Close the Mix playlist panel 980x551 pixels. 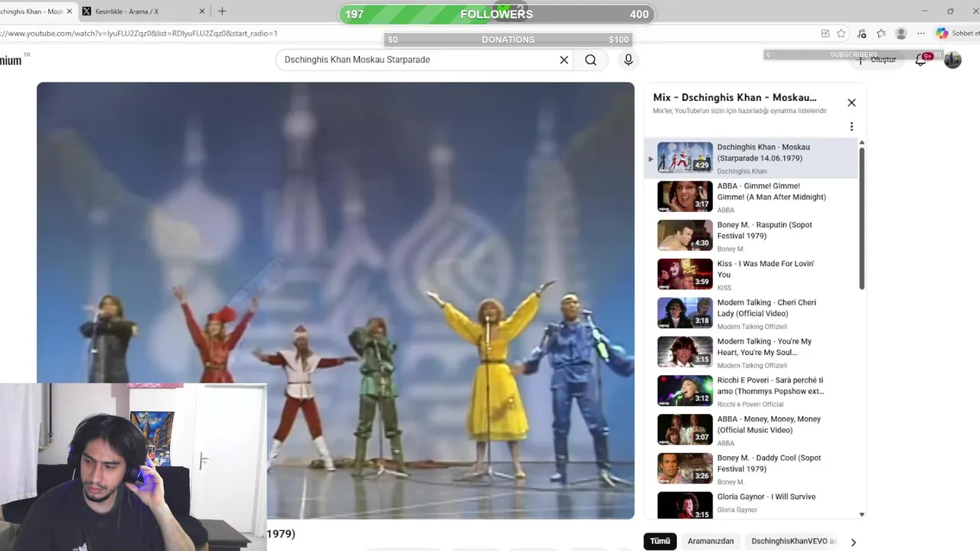(851, 103)
